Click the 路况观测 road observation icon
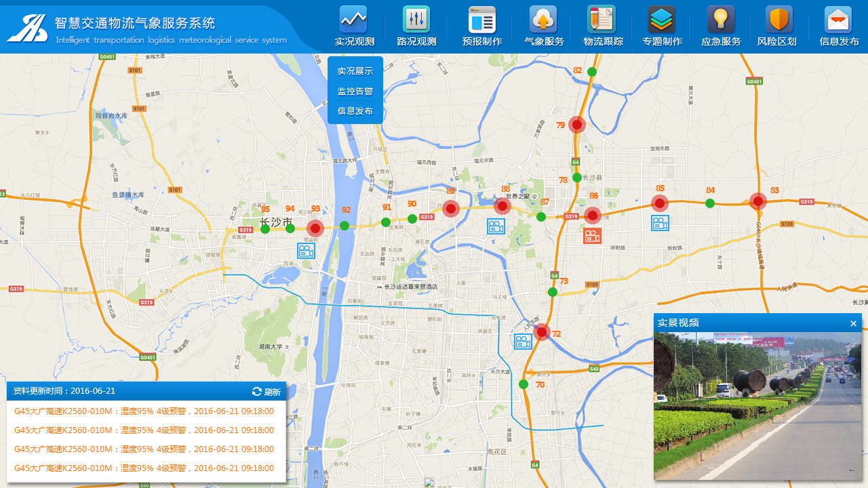868x488 pixels. [x=416, y=20]
